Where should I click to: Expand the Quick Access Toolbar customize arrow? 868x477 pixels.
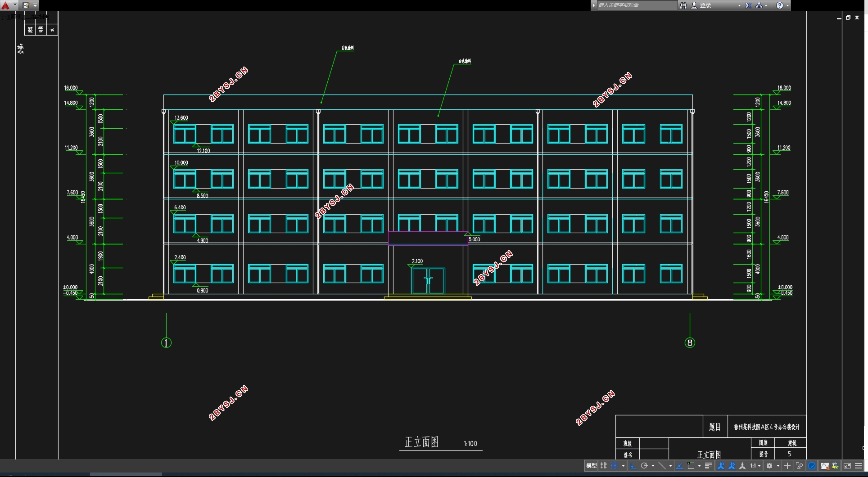coord(35,5)
